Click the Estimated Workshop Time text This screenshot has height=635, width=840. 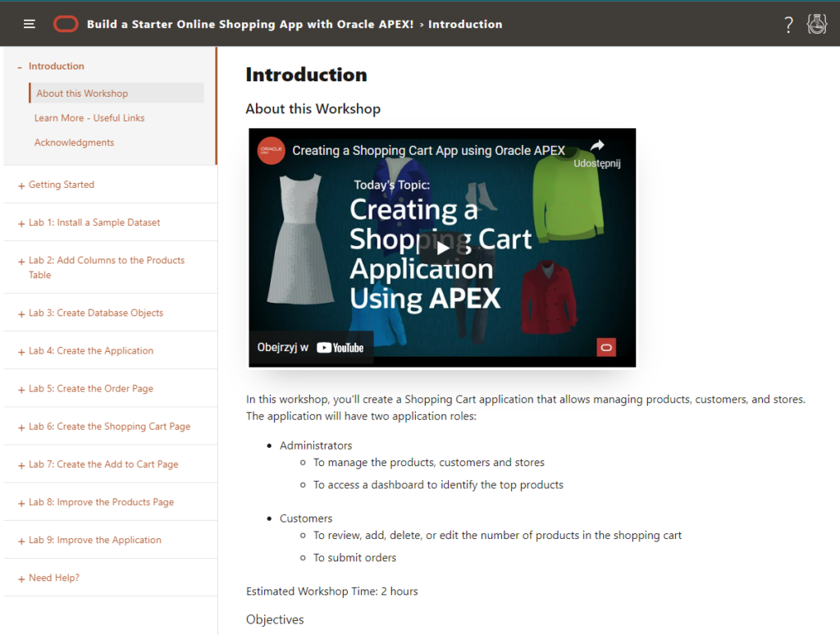332,592
